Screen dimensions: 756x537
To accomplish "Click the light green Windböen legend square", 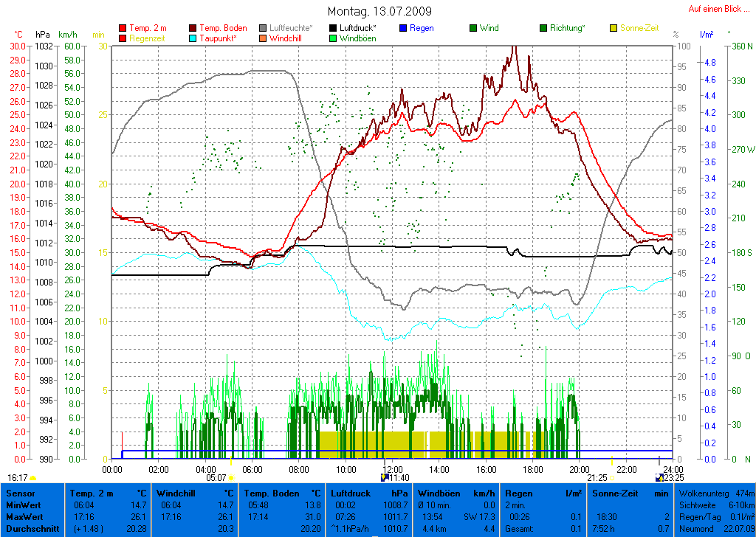I will point(333,38).
